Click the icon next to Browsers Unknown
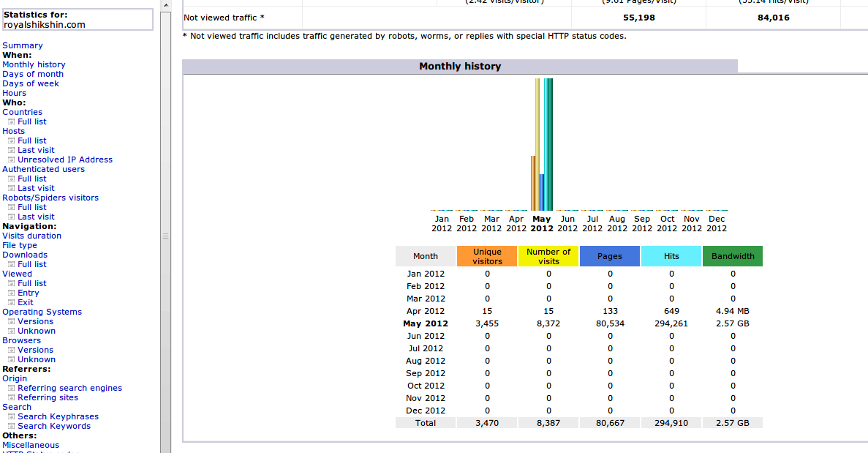 [x=11, y=359]
